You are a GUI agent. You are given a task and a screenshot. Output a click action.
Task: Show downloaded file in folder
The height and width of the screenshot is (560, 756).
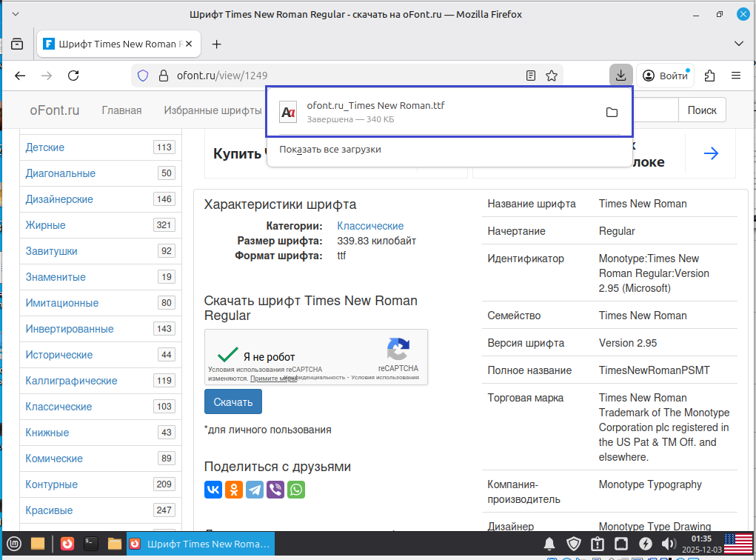[x=612, y=113]
